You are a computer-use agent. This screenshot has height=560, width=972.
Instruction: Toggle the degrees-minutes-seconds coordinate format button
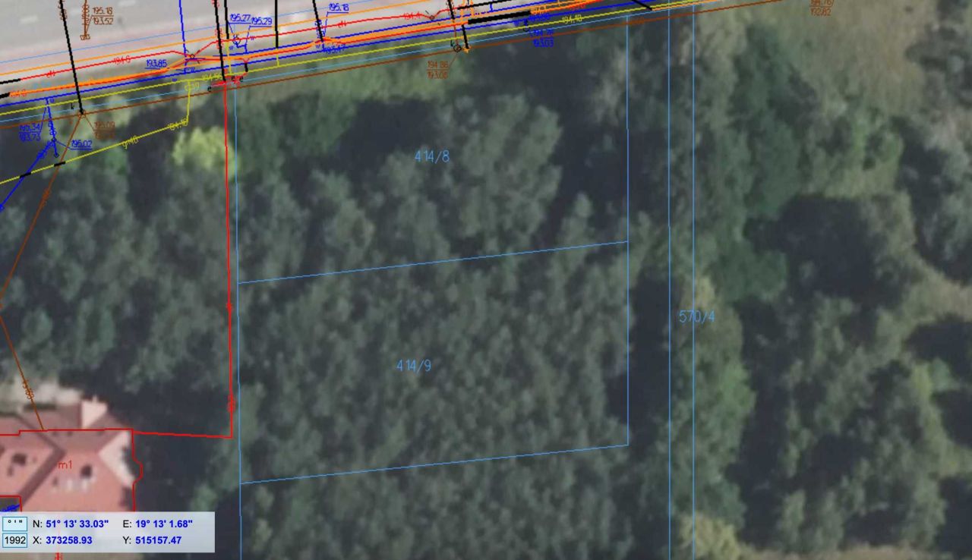point(15,524)
